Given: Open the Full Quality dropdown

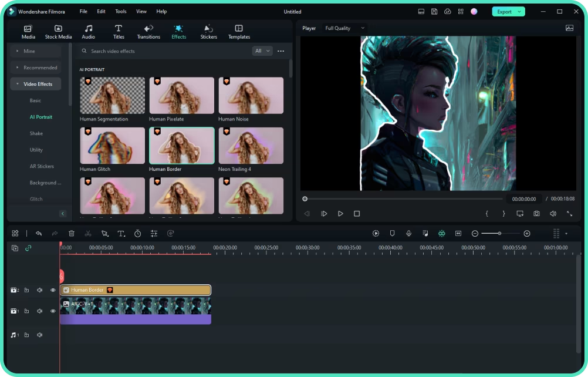Looking at the screenshot, I should [346, 28].
